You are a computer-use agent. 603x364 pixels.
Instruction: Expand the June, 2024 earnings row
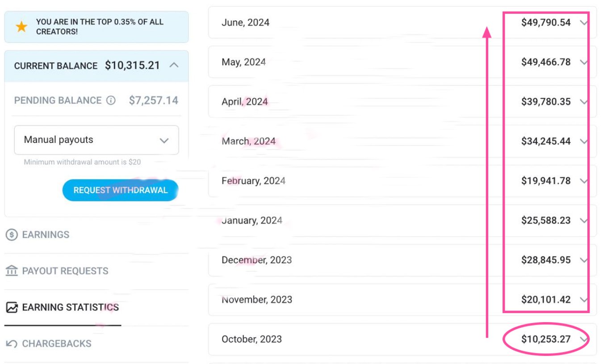click(x=583, y=23)
